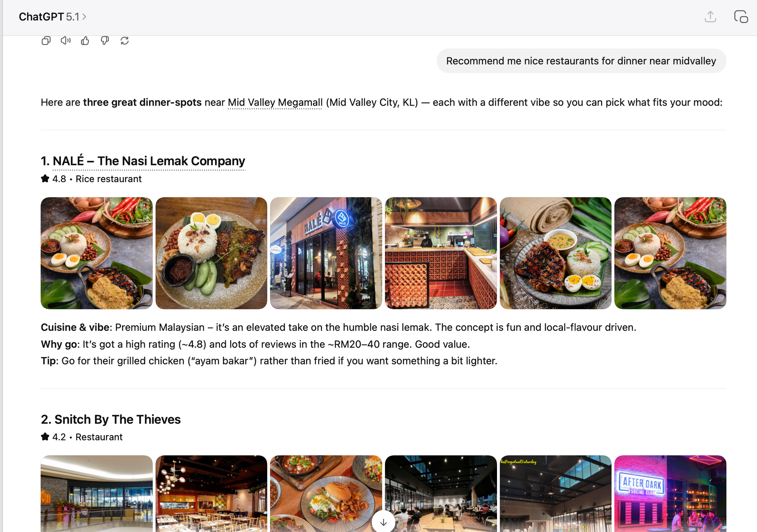Open the ChatGPT 5.1 model selector
The width and height of the screenshot is (757, 532).
(x=53, y=17)
